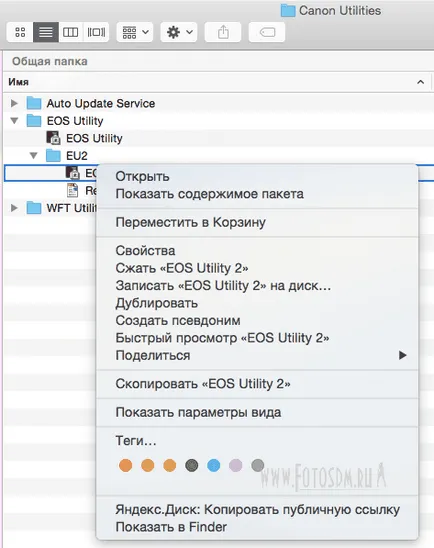Expand the WFT Utility folder
Viewport: 434px width, 548px height.
[14, 208]
